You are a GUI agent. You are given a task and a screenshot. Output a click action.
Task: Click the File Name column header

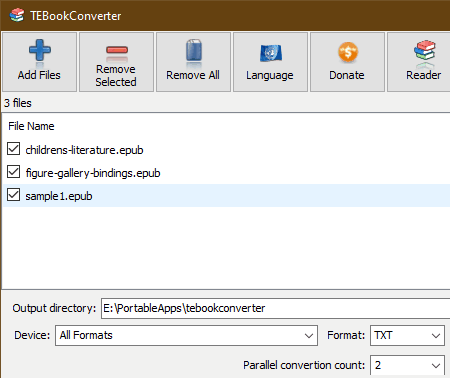click(x=31, y=126)
